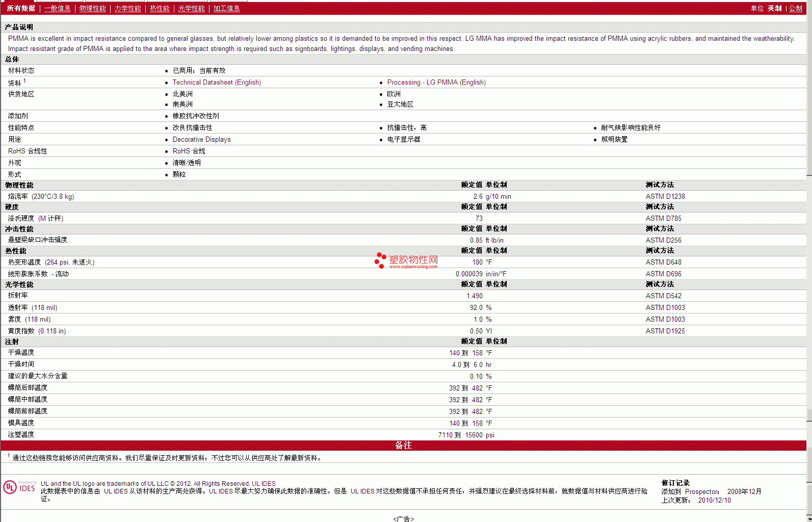Click ASTM D1925 test method text
Image resolution: width=812 pixels, height=522 pixels.
point(665,331)
